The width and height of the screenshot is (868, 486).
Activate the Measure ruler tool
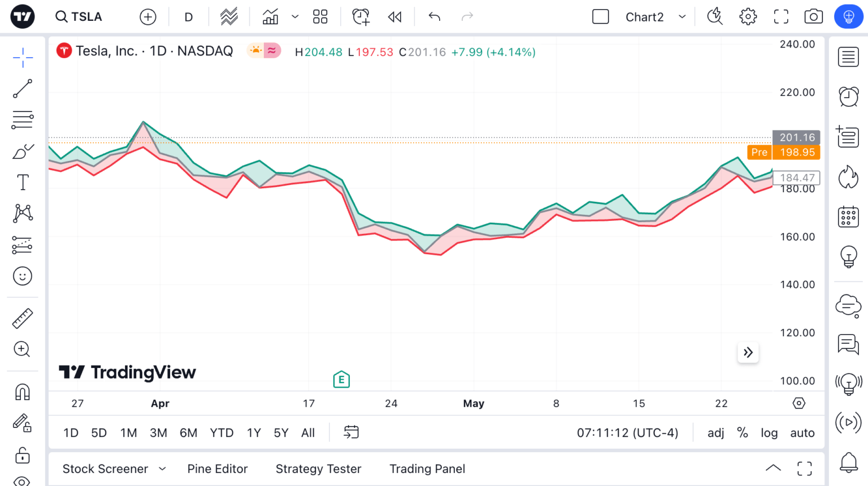23,318
